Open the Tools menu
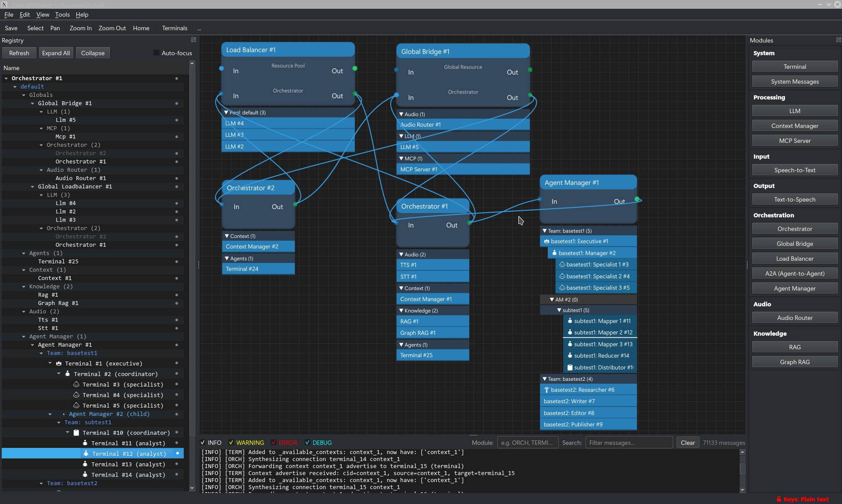 [x=62, y=14]
